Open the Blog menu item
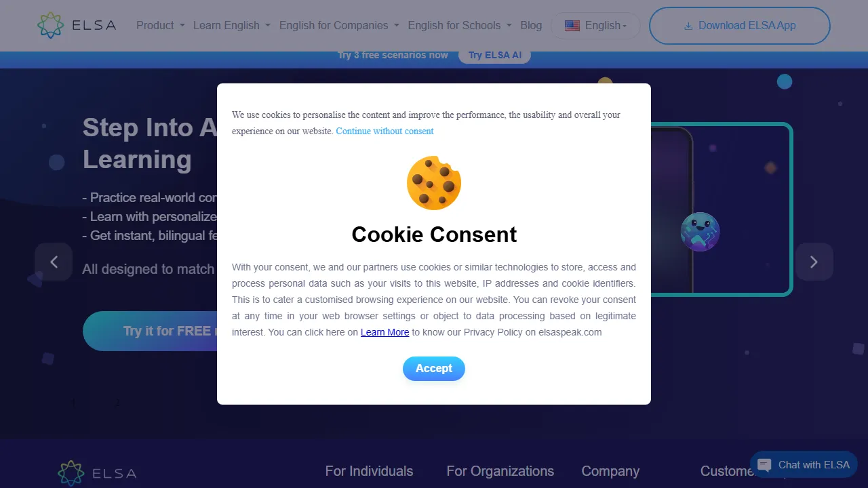 (531, 25)
